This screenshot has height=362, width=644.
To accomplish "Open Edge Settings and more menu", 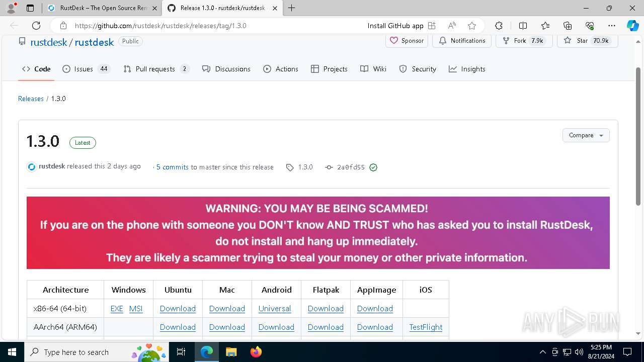I will (x=612, y=26).
